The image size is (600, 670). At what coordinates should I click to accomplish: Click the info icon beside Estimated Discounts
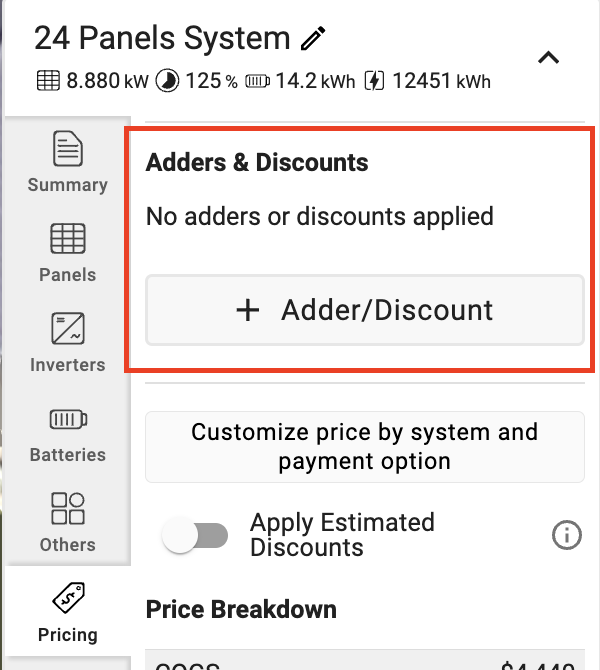(x=567, y=535)
